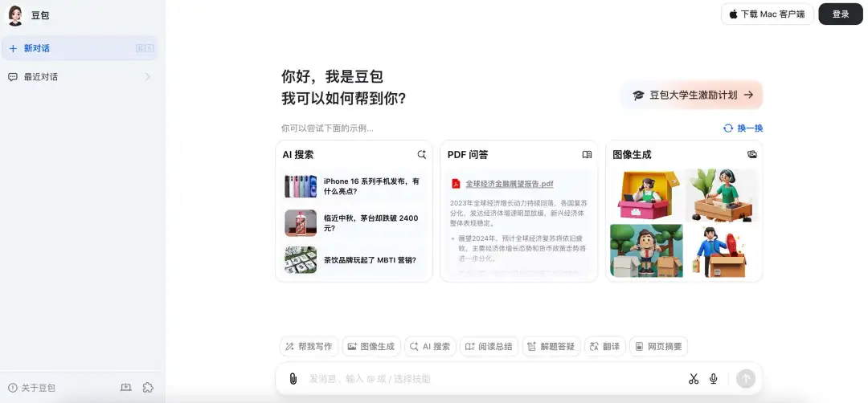This screenshot has width=868, height=403.
Task: Open the browser extension puzzle icon
Action: (x=148, y=388)
